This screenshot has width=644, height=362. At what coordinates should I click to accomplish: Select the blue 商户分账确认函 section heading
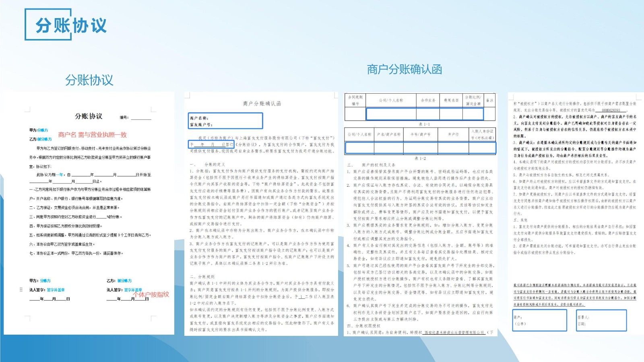pyautogui.click(x=404, y=70)
